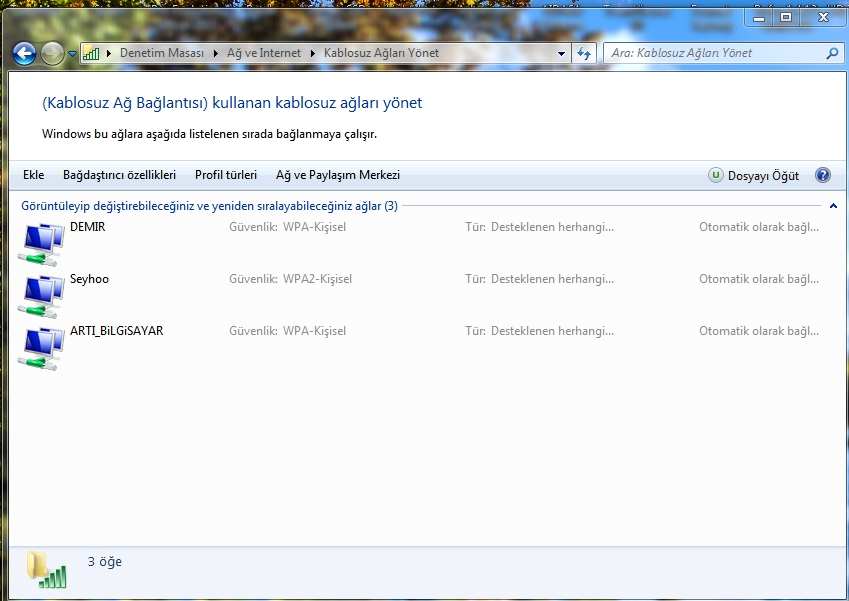
Task: Open Ağ ve Paylaşım Merkezi
Action: (x=338, y=175)
